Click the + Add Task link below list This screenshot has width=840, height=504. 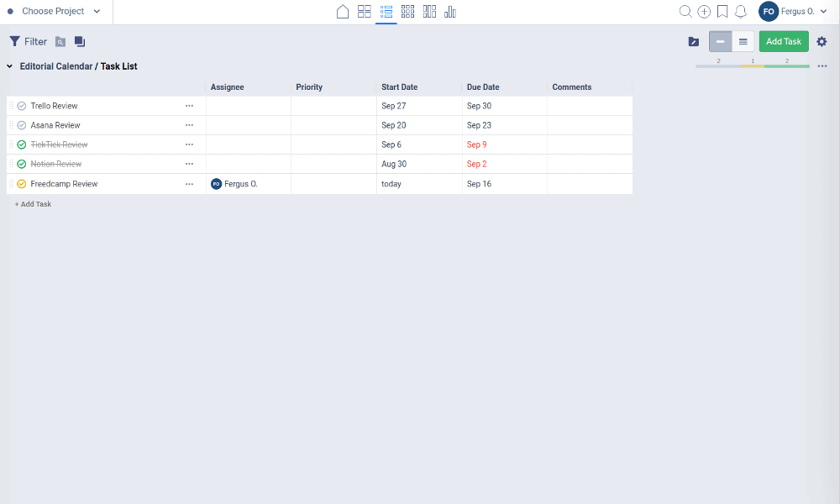[x=33, y=204]
